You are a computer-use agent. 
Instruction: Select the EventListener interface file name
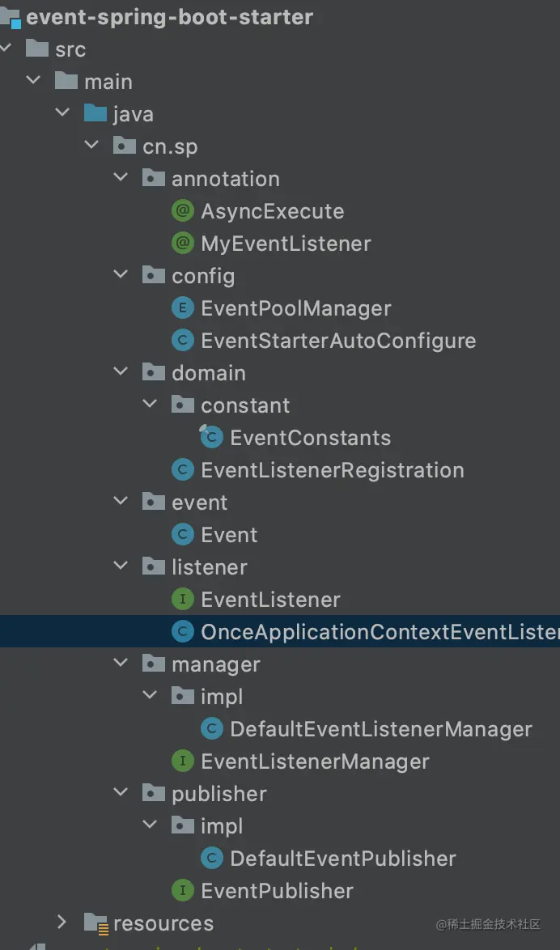pyautogui.click(x=271, y=600)
